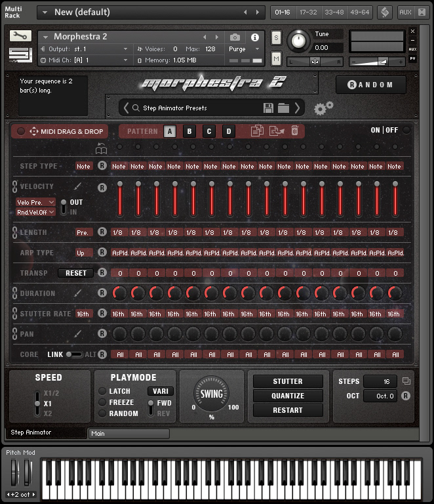The height and width of the screenshot is (504, 434).
Task: Open Arp Type Up preset dropdown
Action: tap(84, 253)
